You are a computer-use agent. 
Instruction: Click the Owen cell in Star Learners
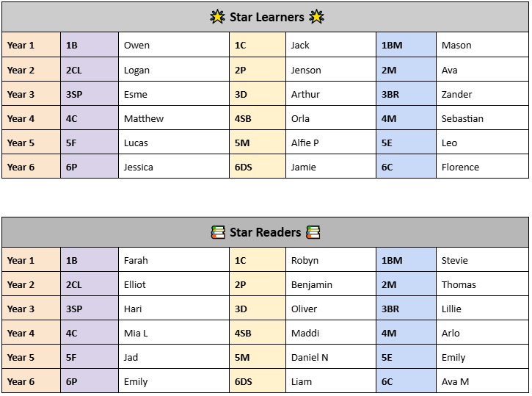[x=174, y=45]
